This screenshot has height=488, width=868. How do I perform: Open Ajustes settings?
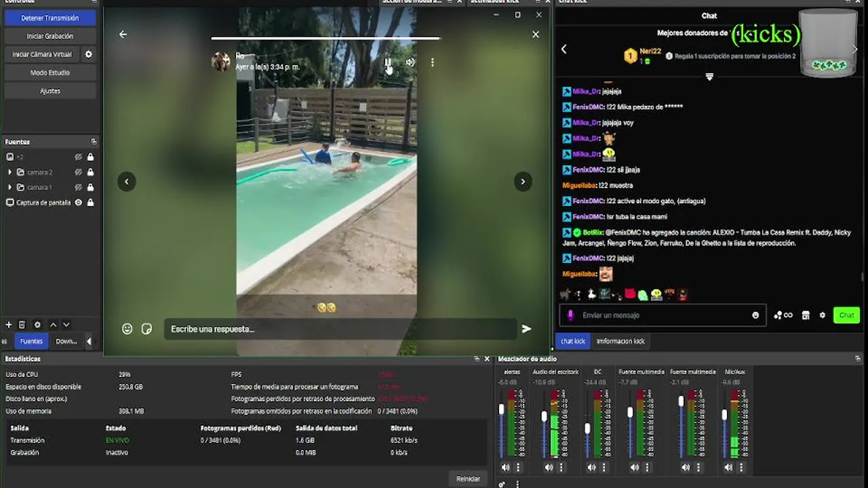[x=50, y=91]
